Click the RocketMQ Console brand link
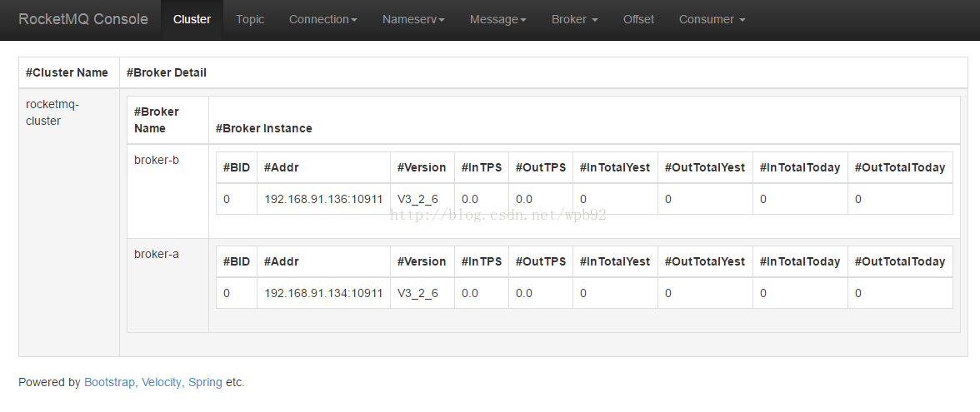Viewport: 980px width, 412px height. tap(83, 19)
